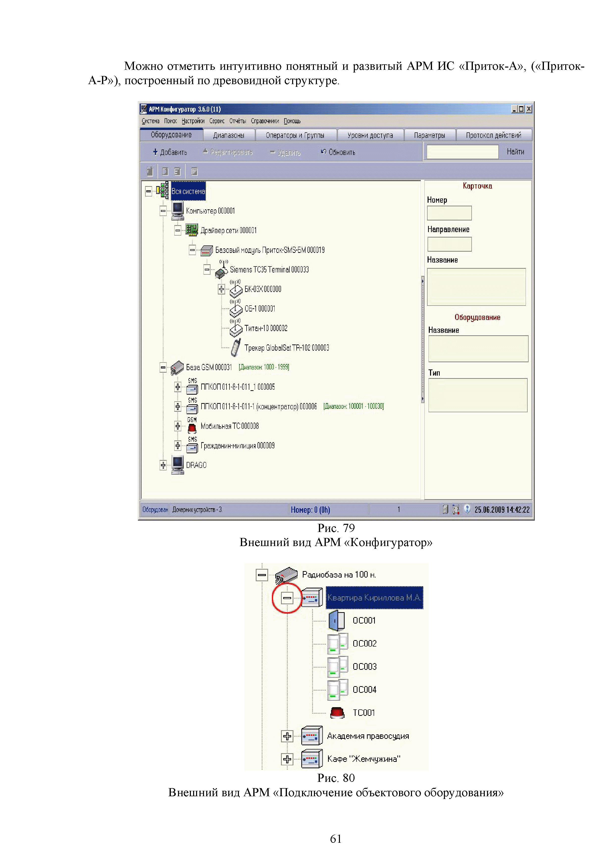Expand the 'DRAGO' computer node
The image size is (614, 868).
coord(163,465)
